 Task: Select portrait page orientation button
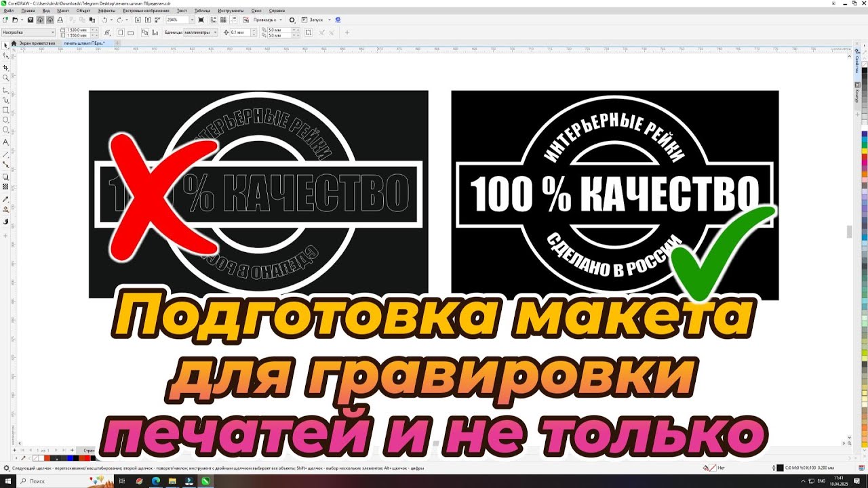coord(121,33)
